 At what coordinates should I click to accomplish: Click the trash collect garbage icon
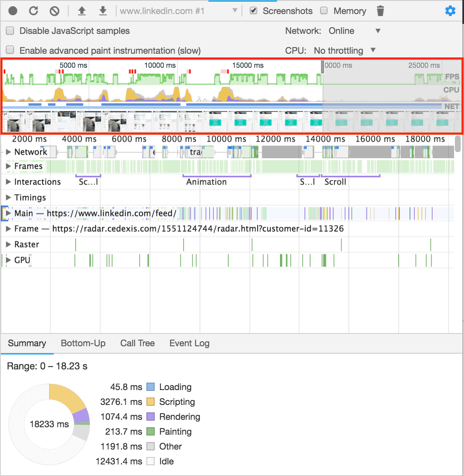[380, 11]
